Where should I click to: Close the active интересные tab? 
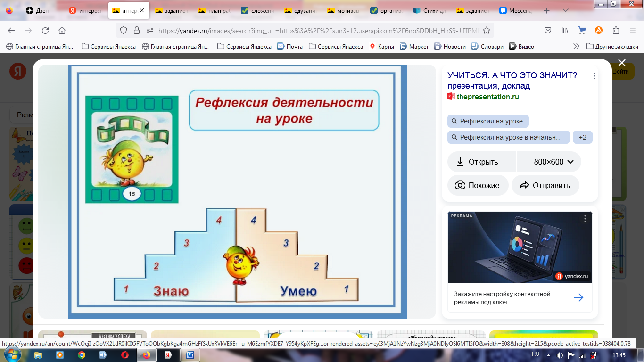(x=142, y=10)
